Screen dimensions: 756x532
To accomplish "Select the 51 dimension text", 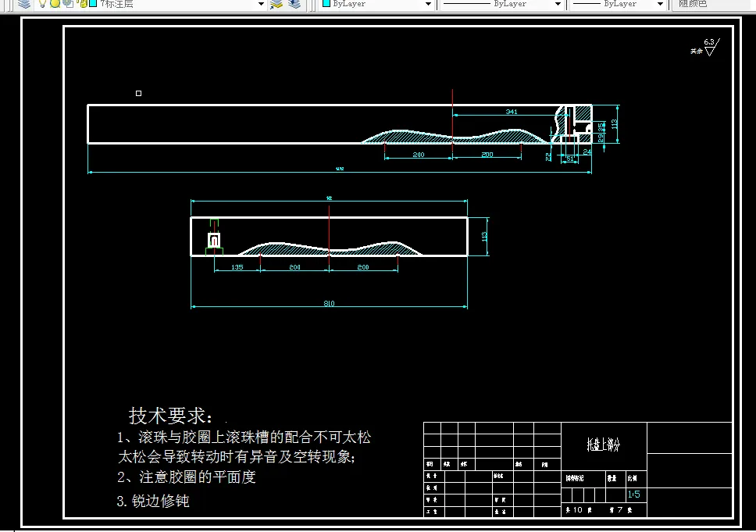I will click(570, 159).
